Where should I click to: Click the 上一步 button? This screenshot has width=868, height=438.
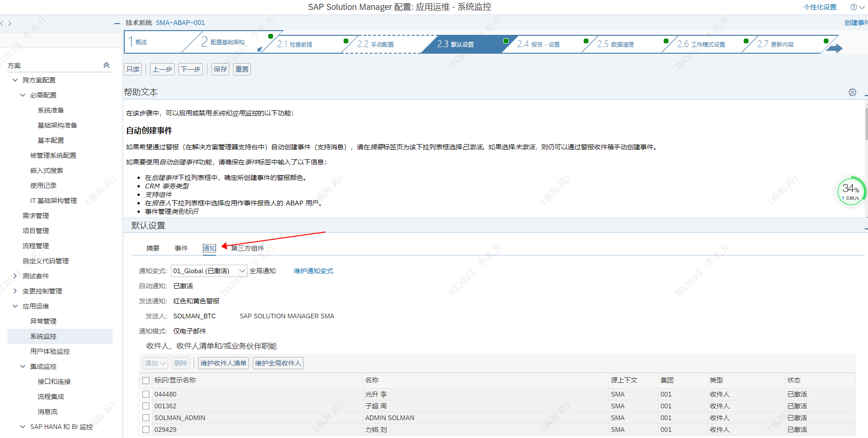(162, 69)
